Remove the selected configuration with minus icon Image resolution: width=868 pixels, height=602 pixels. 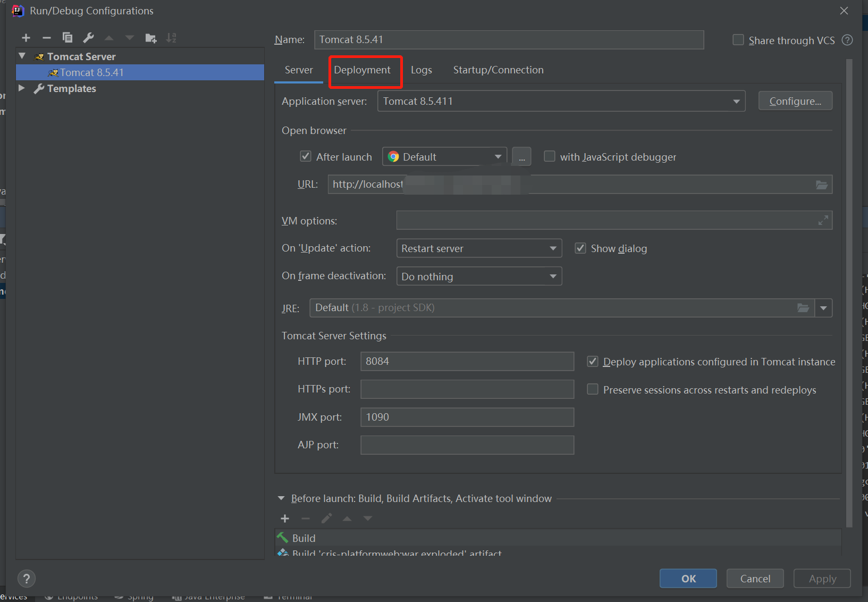coord(47,38)
